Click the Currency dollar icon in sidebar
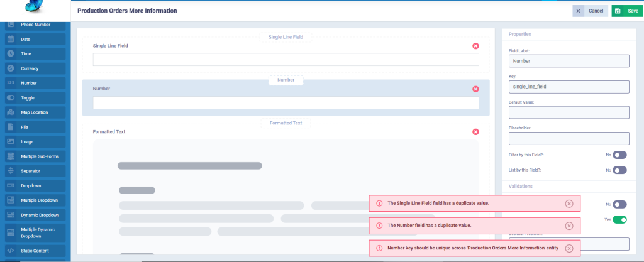The height and width of the screenshot is (262, 644). click(11, 68)
